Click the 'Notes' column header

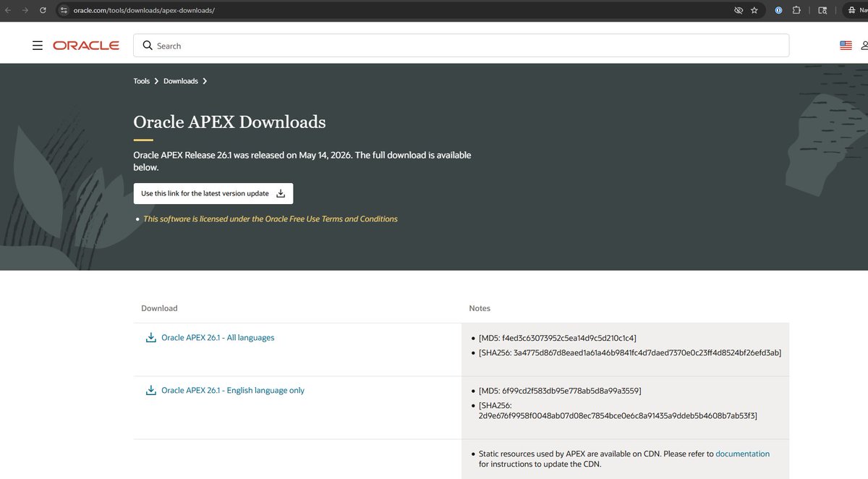(x=480, y=308)
